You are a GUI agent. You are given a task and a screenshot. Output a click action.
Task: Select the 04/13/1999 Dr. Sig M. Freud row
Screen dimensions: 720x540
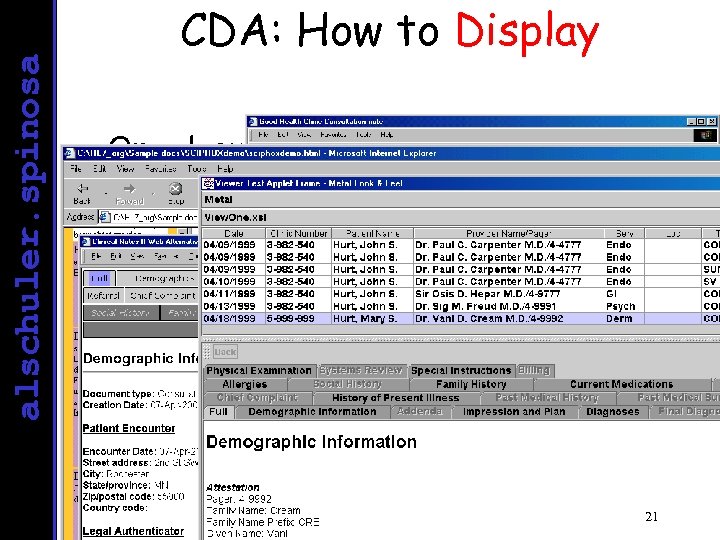tap(461, 306)
